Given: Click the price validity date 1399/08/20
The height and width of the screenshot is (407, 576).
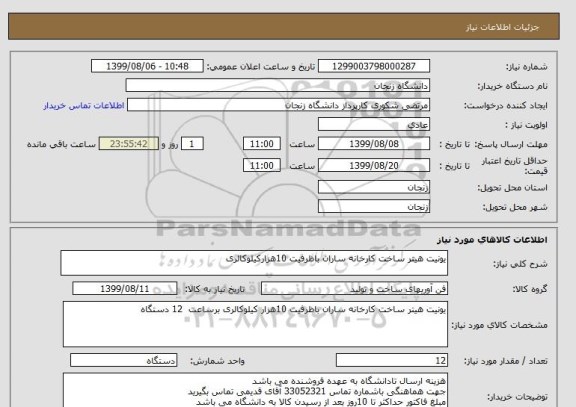Looking at the screenshot, I should (374, 166).
